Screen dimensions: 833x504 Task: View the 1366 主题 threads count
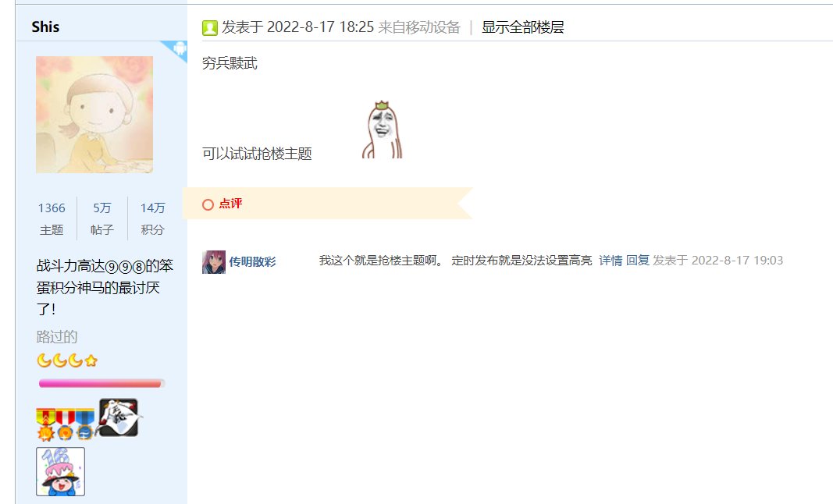(52, 218)
